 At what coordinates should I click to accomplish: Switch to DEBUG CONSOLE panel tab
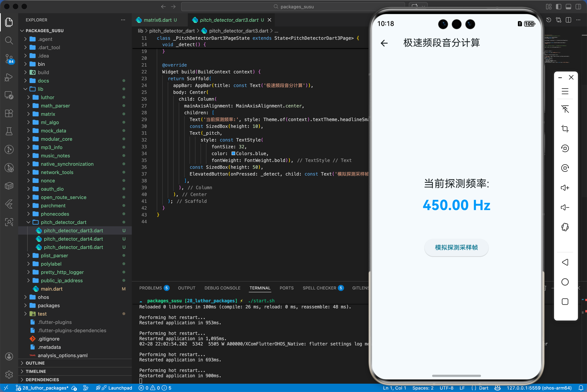coord(222,288)
